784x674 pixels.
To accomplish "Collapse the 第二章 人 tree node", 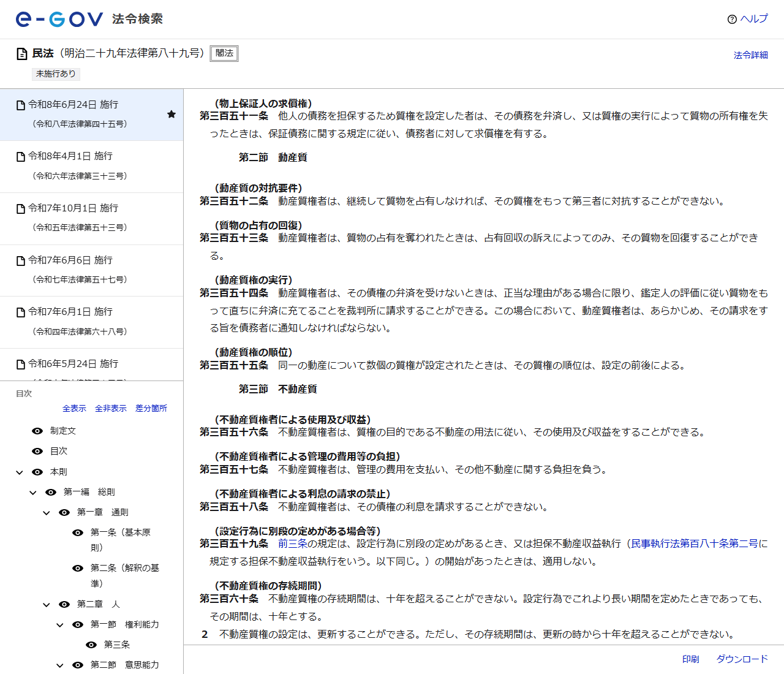I will [x=47, y=605].
